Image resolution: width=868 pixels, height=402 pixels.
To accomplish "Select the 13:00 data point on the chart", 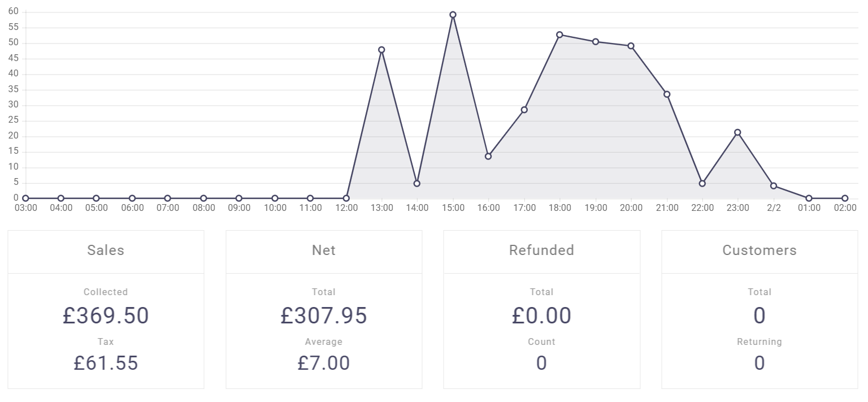I will pos(381,50).
